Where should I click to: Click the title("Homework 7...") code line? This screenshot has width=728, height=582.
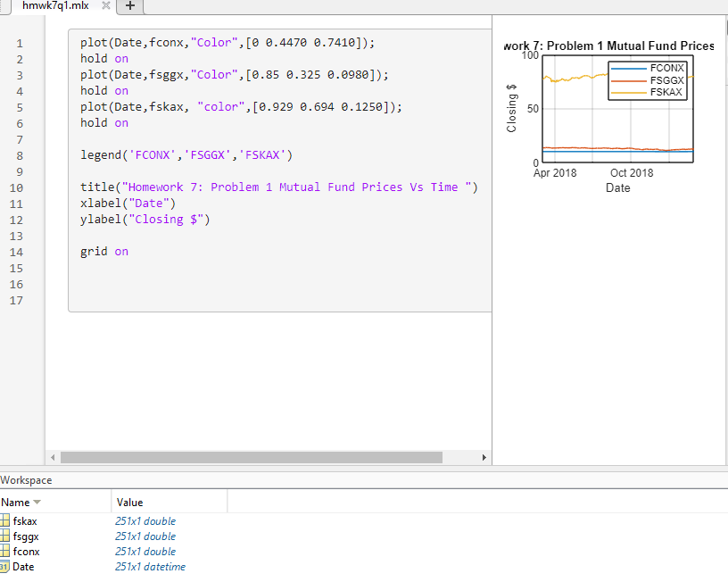[279, 187]
